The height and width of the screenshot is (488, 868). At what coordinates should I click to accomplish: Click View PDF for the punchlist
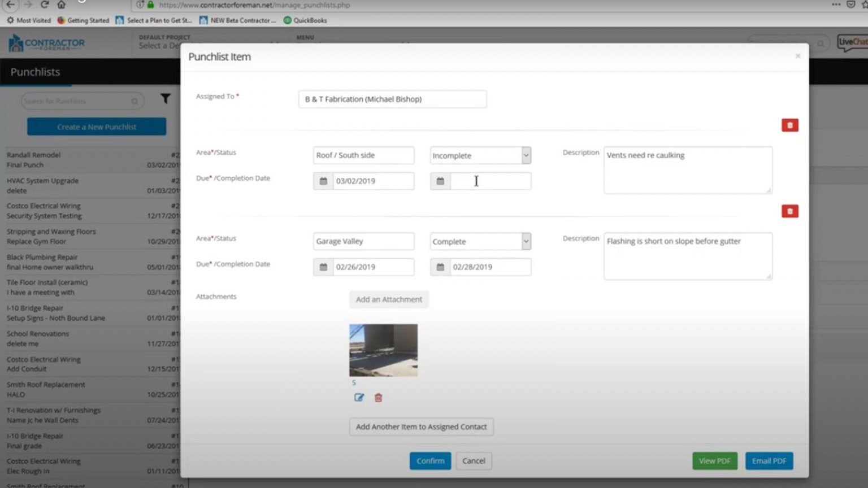(x=714, y=461)
